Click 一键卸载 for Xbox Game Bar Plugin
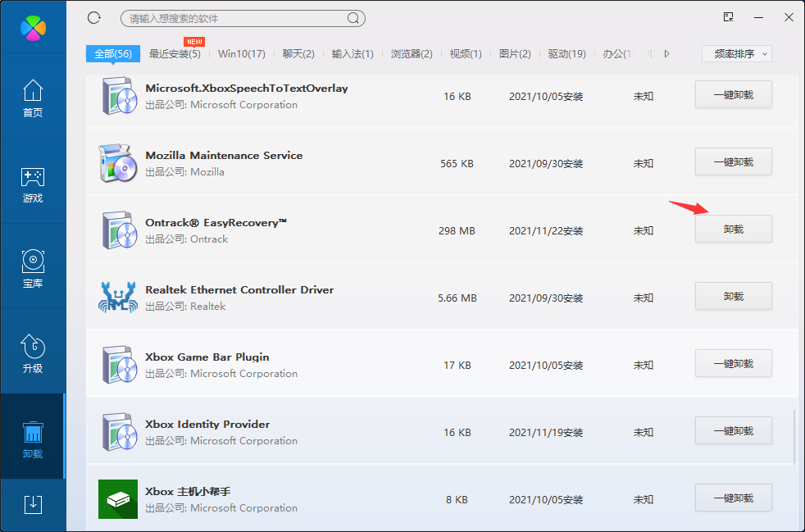This screenshot has width=805, height=532. tap(734, 364)
